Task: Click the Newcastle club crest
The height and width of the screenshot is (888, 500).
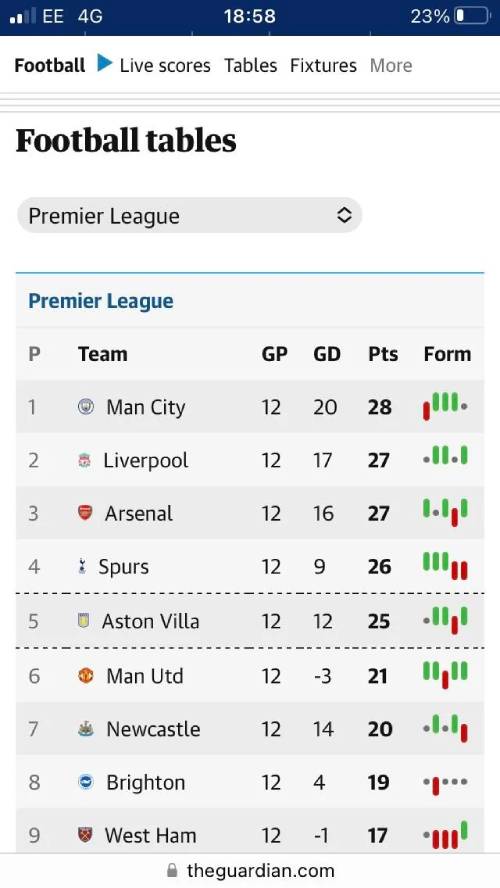Action: coord(86,729)
